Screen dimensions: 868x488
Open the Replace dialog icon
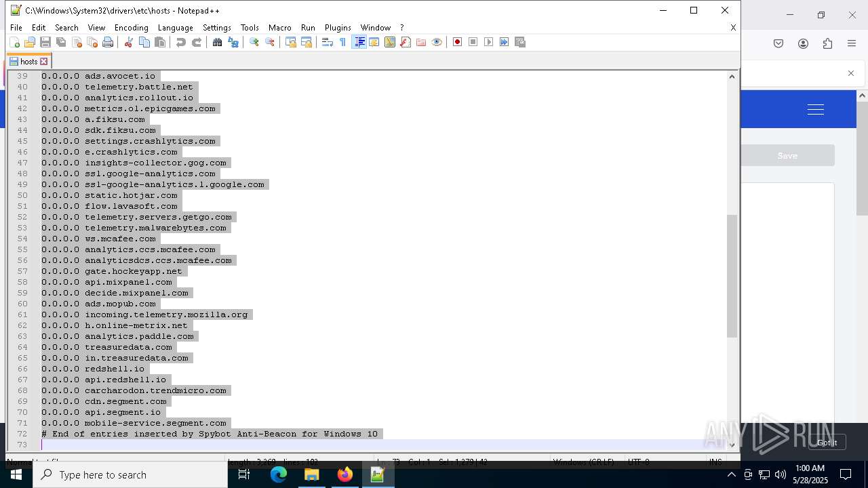[233, 42]
